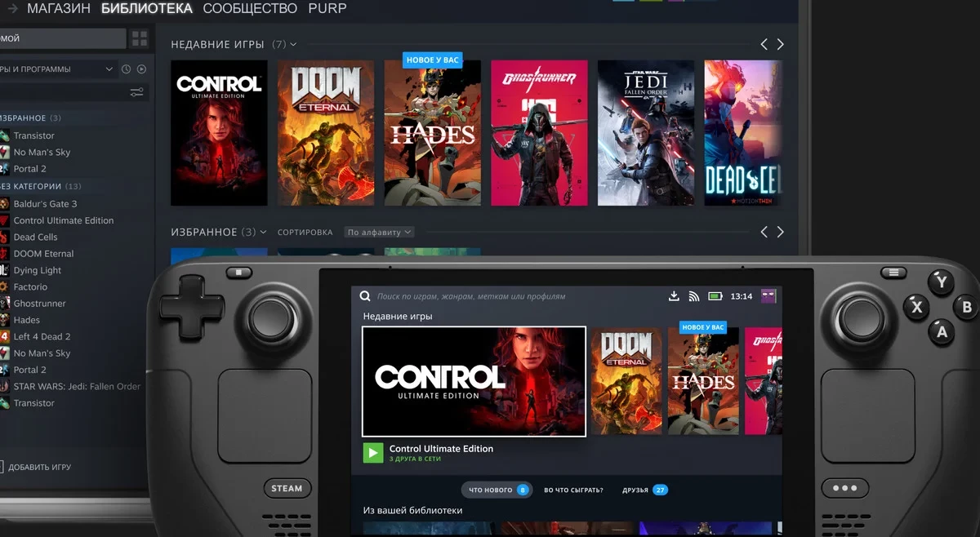Click the clock icon to sort by recent activity
This screenshot has height=537, width=980.
pos(127,69)
